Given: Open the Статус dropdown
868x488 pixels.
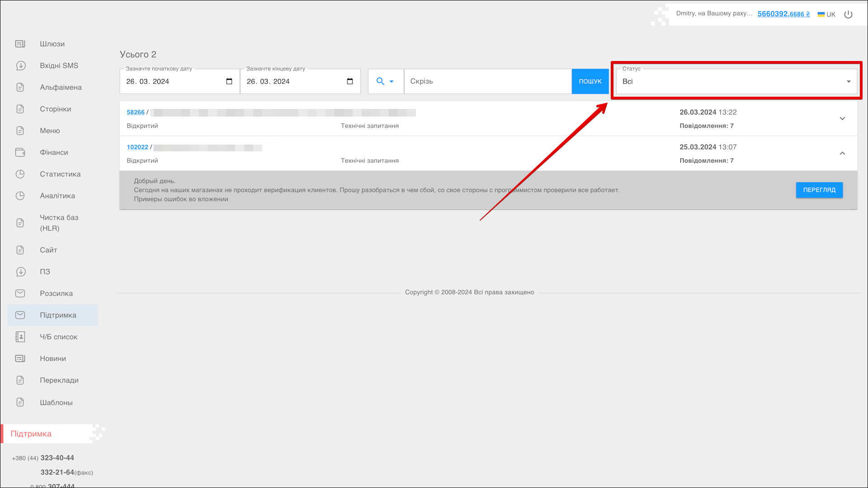Looking at the screenshot, I should tap(736, 81).
